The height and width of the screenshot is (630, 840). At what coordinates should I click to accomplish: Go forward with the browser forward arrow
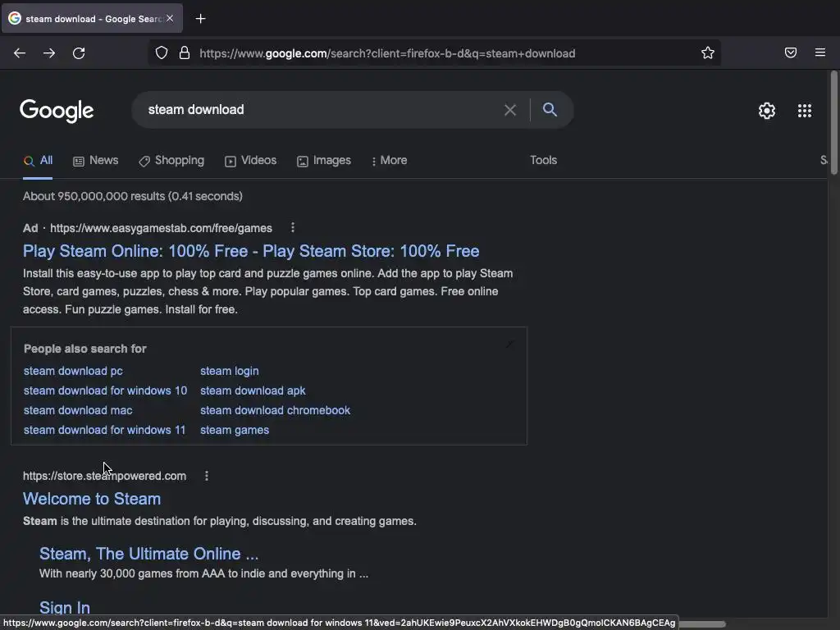click(x=49, y=53)
